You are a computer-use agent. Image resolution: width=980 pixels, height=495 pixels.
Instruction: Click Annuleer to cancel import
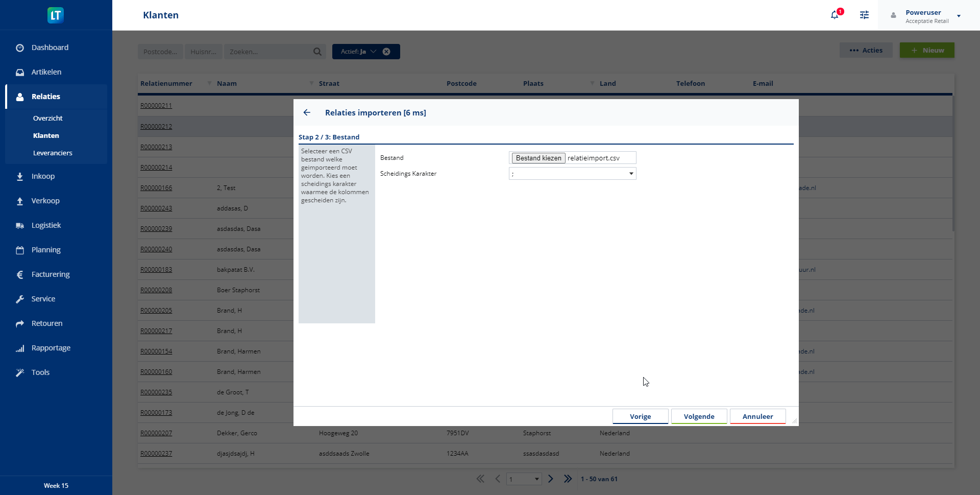pos(757,416)
